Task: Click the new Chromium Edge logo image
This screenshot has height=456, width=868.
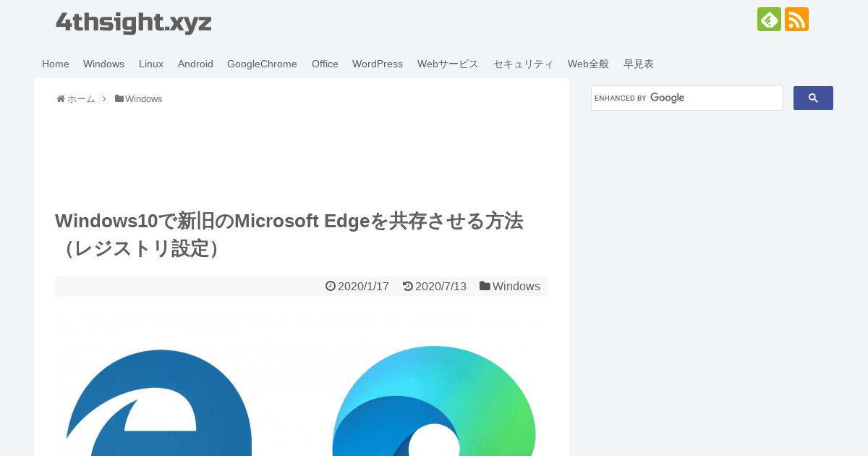Action: pyautogui.click(x=434, y=401)
